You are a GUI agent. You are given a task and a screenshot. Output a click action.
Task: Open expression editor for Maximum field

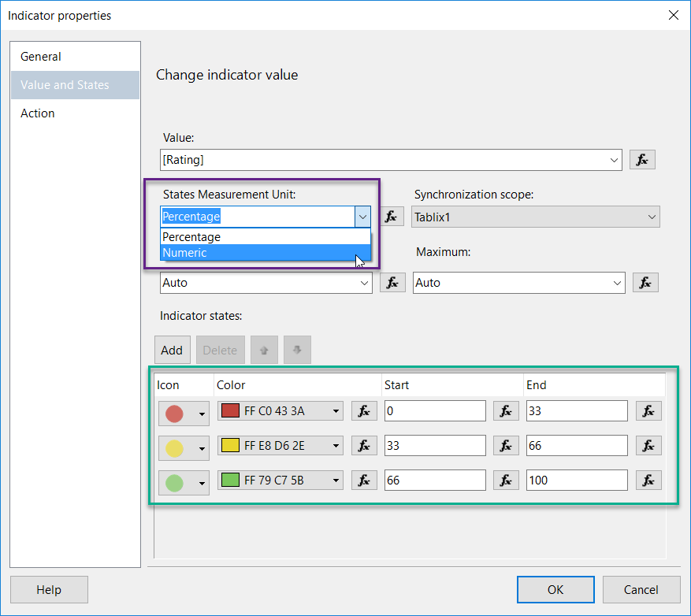645,283
